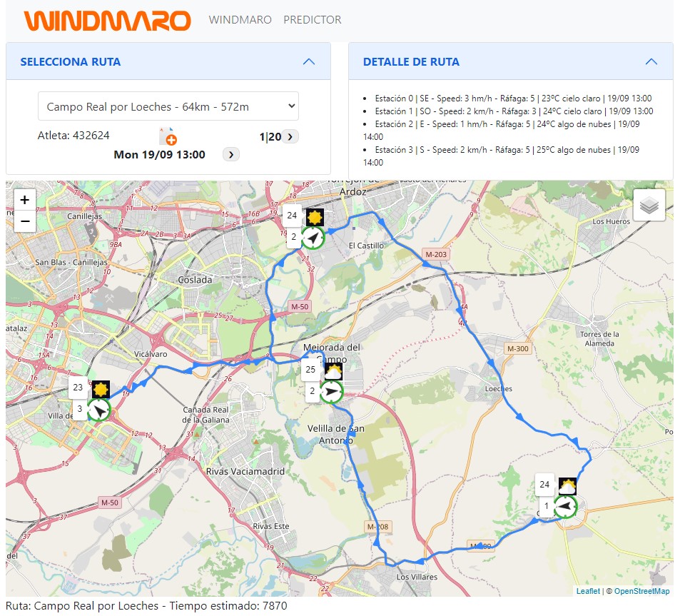Image resolution: width=685 pixels, height=616 pixels.
Task: Collapse the Detalle de Ruta panel
Action: 651,61
